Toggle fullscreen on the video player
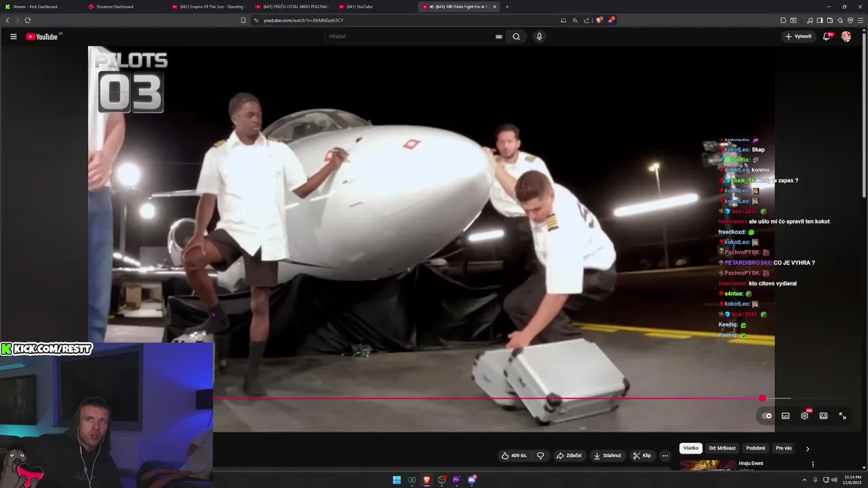Viewport: 868px width, 488px height. (842, 415)
